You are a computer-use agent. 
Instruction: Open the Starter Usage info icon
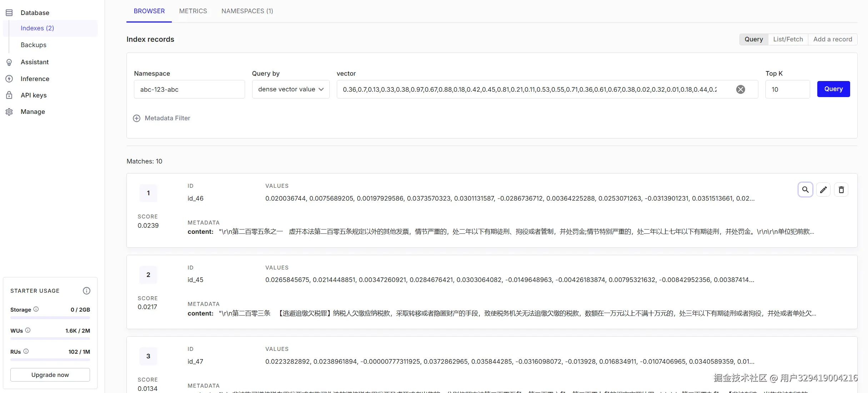coord(86,291)
